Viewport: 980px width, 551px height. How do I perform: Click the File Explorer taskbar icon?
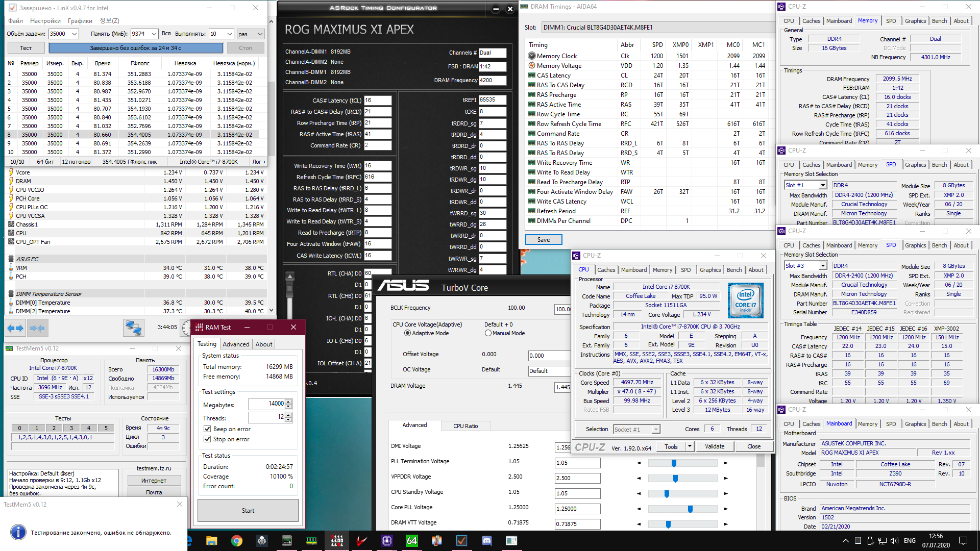(211, 541)
